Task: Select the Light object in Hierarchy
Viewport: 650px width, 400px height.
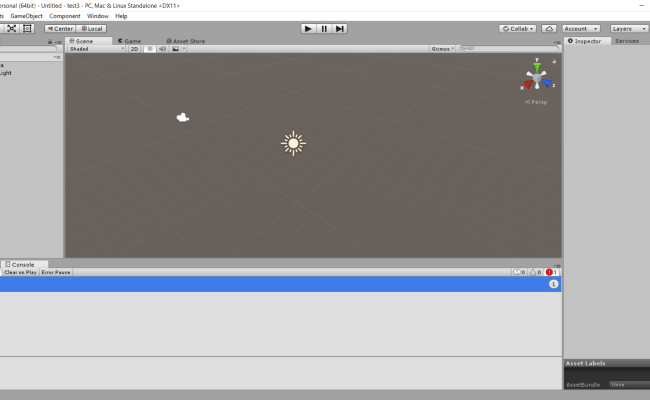Action: [6, 73]
